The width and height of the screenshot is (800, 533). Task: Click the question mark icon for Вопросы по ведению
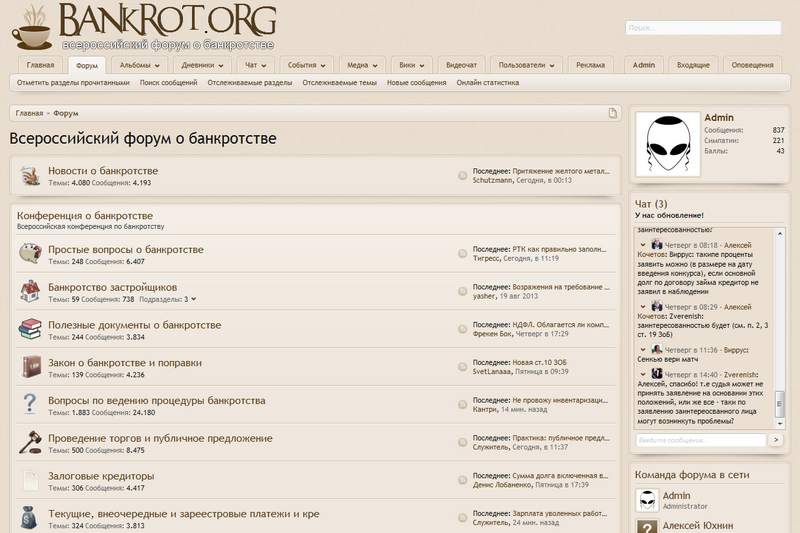tap(30, 405)
